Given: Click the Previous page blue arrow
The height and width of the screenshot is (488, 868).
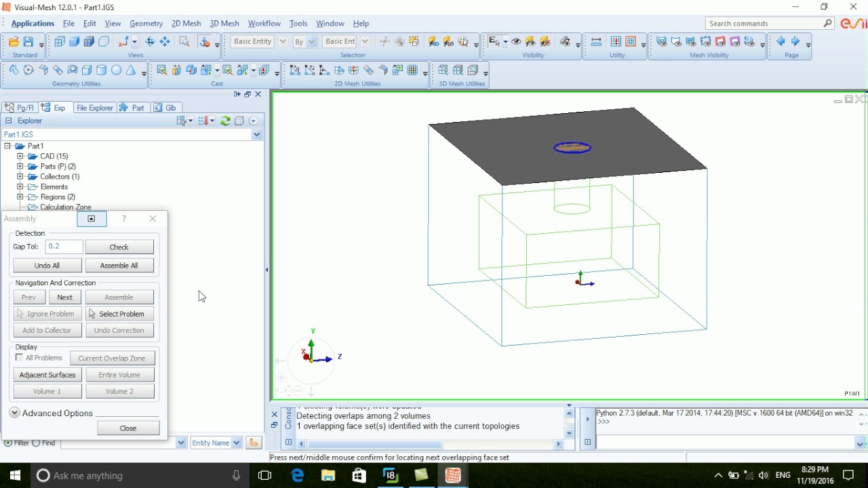Looking at the screenshot, I should pos(781,41).
